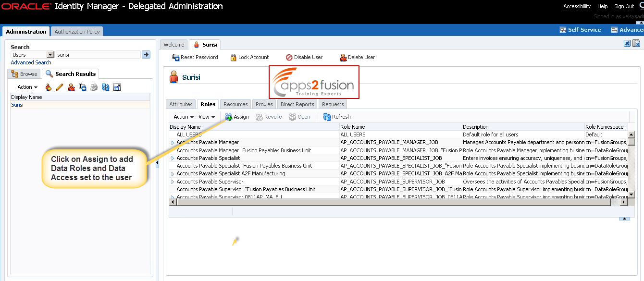Click Sign Out
644x281 pixels.
[x=624, y=6]
